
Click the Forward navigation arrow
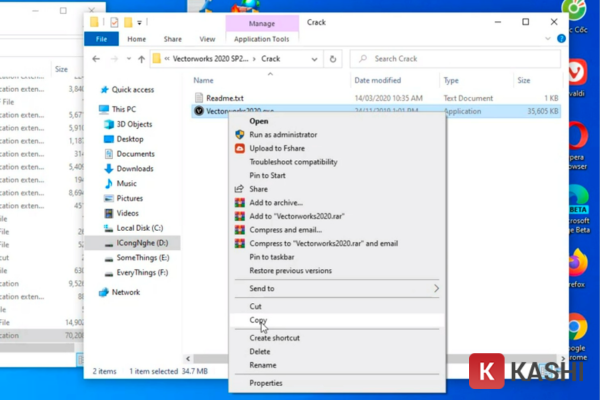(x=114, y=59)
